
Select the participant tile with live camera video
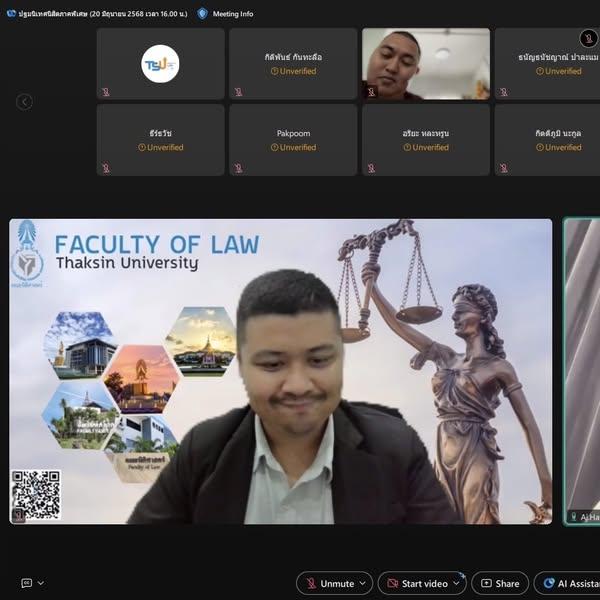[426, 64]
